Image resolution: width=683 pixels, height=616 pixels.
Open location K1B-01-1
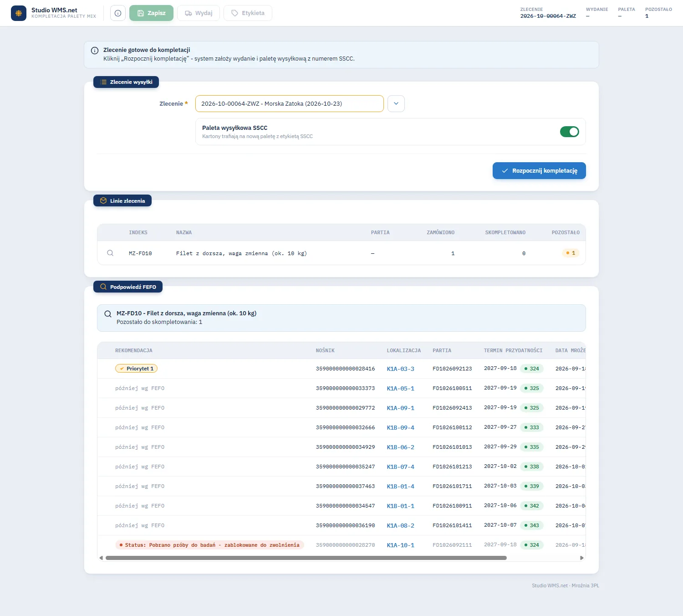401,506
